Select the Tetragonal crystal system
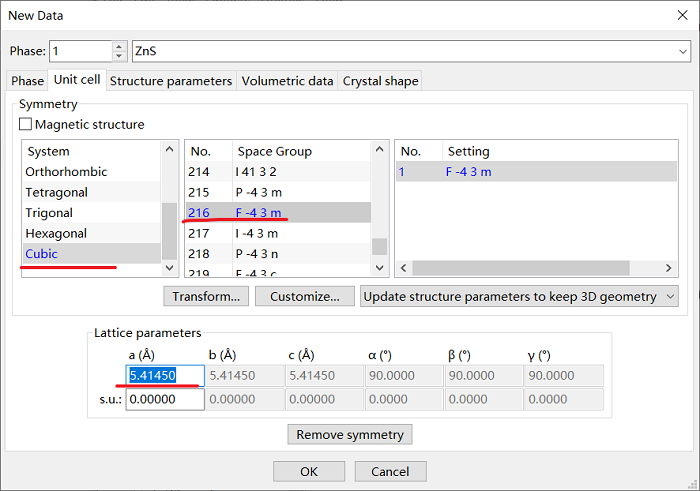 pos(57,192)
